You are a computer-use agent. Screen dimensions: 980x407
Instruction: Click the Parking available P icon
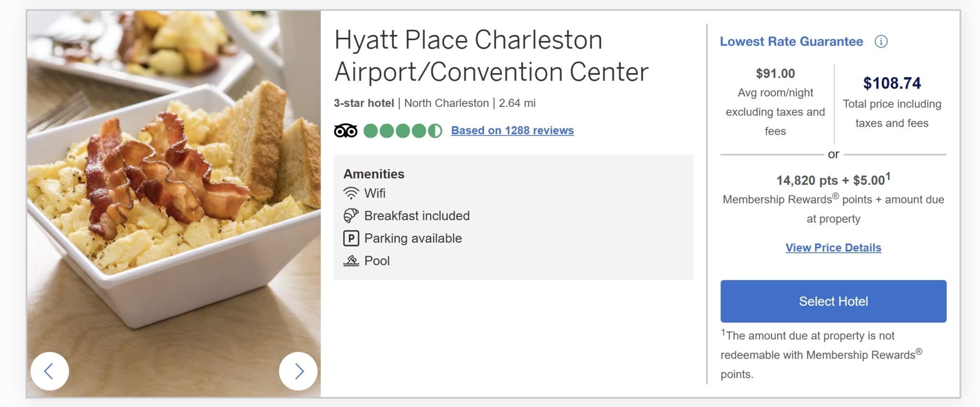[x=351, y=238]
